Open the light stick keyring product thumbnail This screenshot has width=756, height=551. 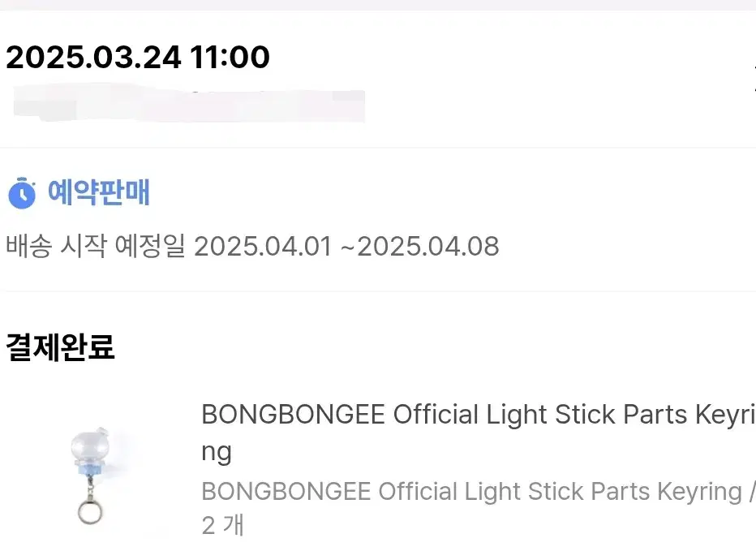coord(90,476)
